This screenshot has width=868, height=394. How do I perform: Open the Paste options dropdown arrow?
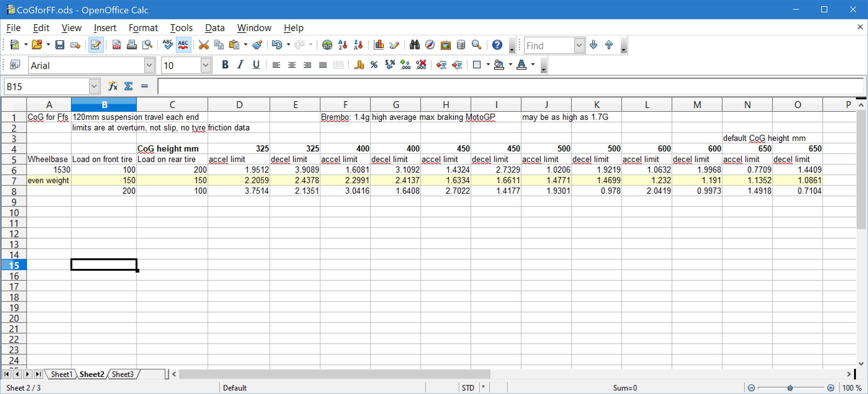[245, 45]
